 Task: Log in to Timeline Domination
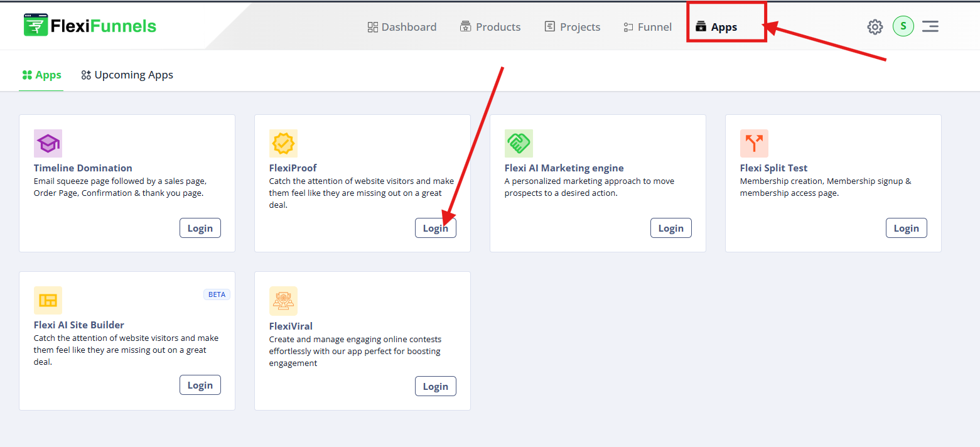(x=200, y=228)
